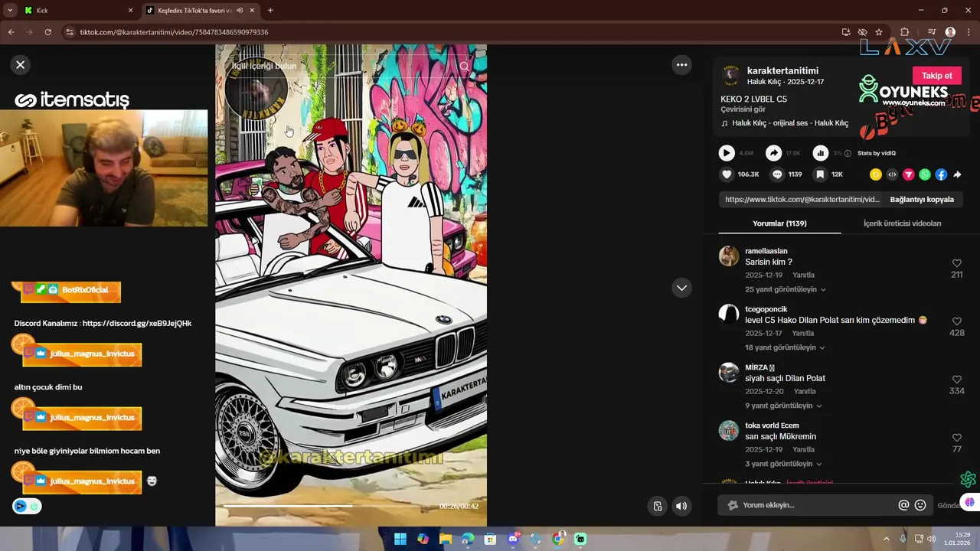Like toka vorld Ecem's comment heart
This screenshot has width=980, height=551.
pos(956,438)
